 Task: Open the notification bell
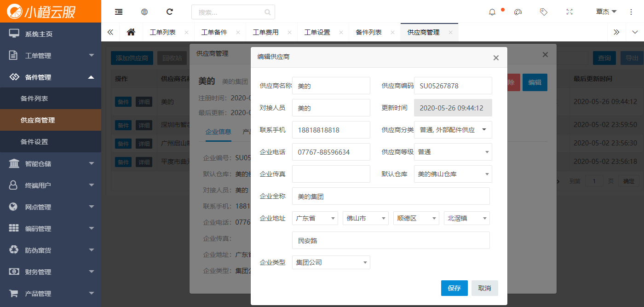pos(492,12)
